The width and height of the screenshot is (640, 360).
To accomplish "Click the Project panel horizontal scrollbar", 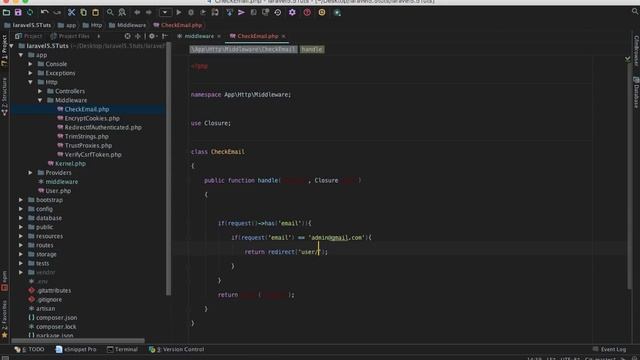I will click(x=78, y=340).
